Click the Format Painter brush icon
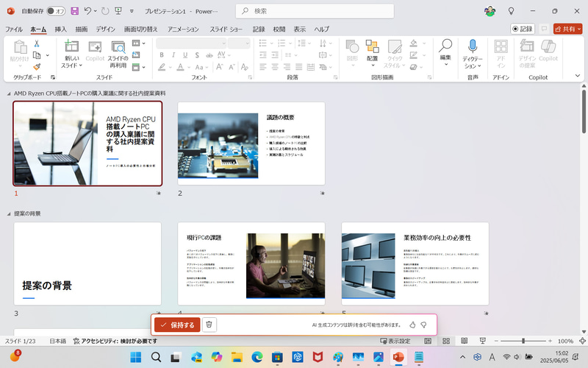Viewport: 588px width, 368px height. [37, 67]
